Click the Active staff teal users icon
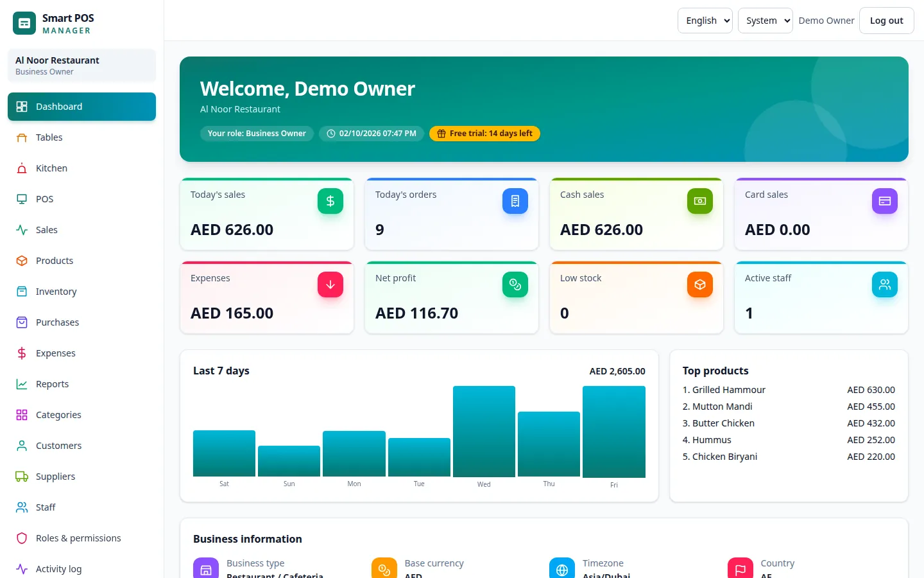 [x=885, y=285]
